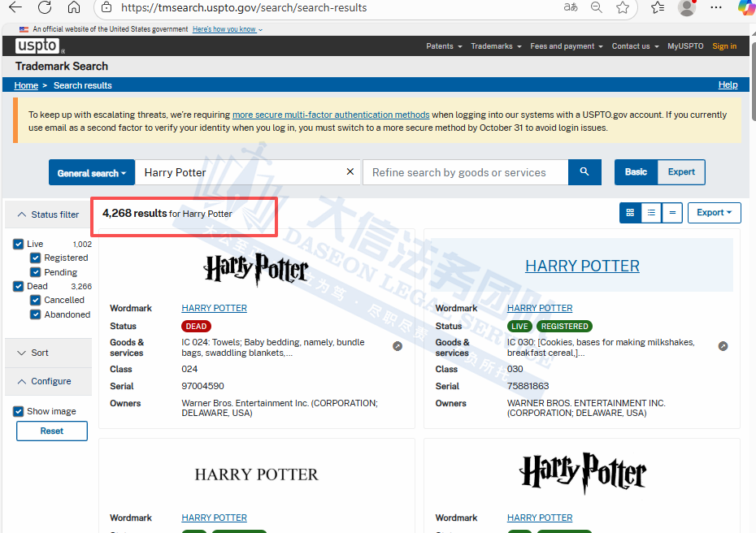Run search with the magnifier button
This screenshot has width=756, height=533.
click(x=584, y=172)
